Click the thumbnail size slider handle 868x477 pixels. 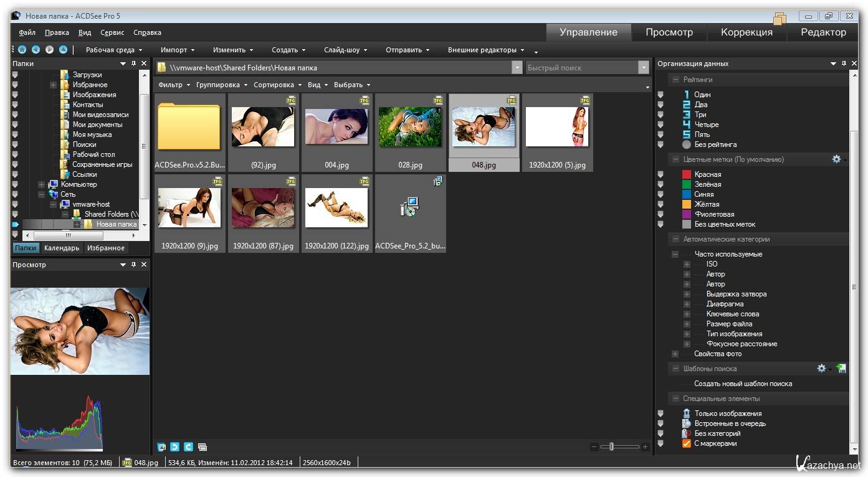(x=612, y=446)
